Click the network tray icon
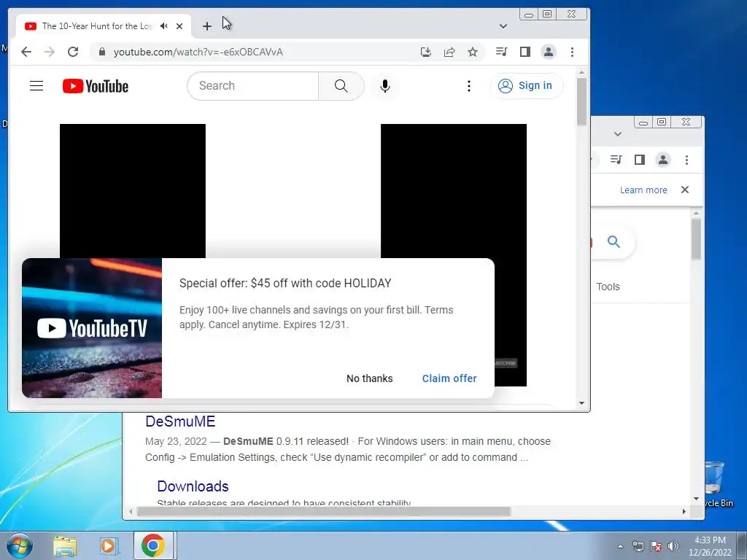The width and height of the screenshot is (747, 560). point(638,546)
